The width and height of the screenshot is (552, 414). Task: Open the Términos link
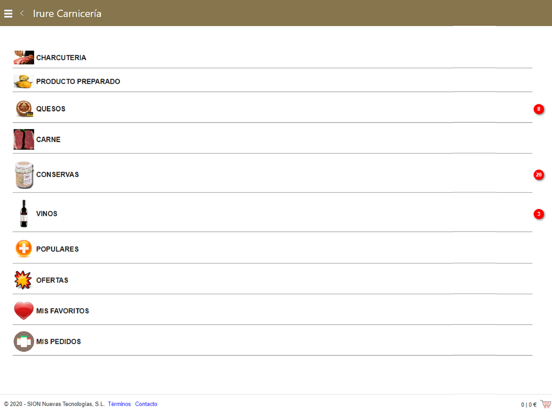pyautogui.click(x=119, y=404)
